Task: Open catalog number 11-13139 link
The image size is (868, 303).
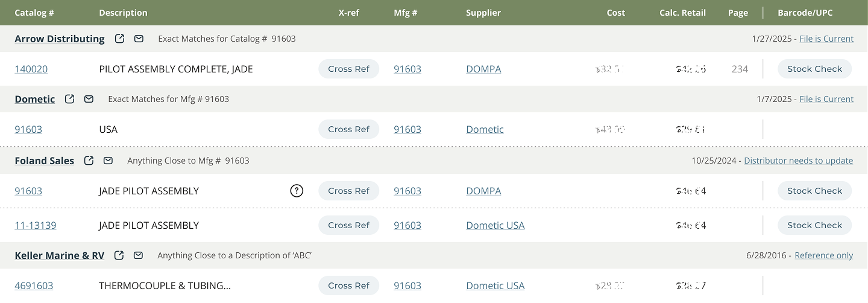Action: [x=36, y=225]
